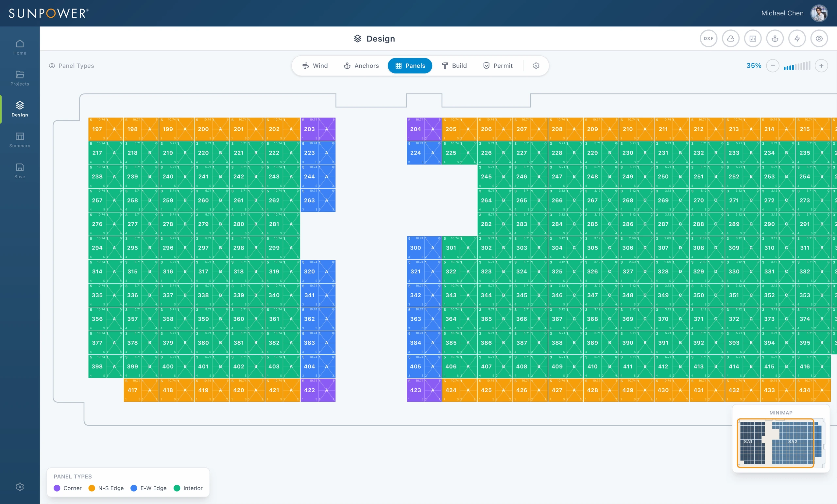This screenshot has height=504, width=837.
Task: Click the E-W Edge blue legend swatch
Action: pos(134,488)
